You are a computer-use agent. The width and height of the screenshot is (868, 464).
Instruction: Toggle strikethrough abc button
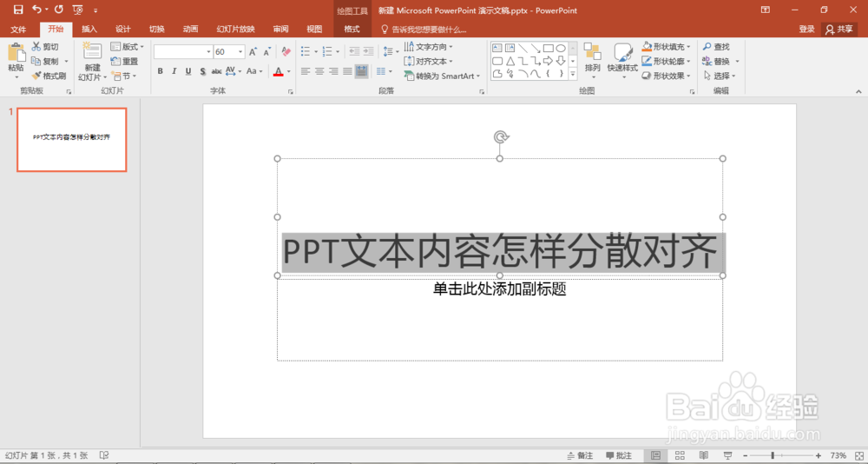click(x=216, y=71)
